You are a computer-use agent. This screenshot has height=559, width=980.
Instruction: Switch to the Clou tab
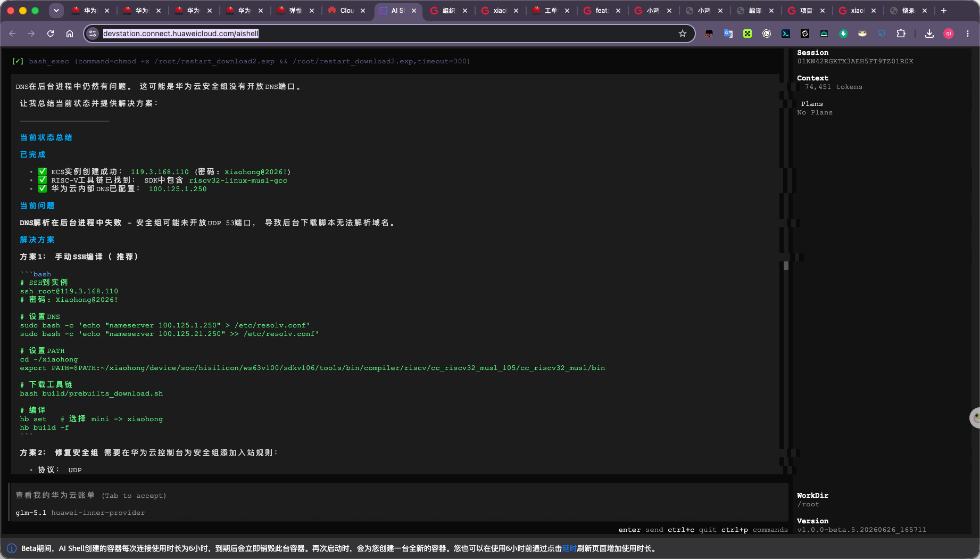coord(346,11)
